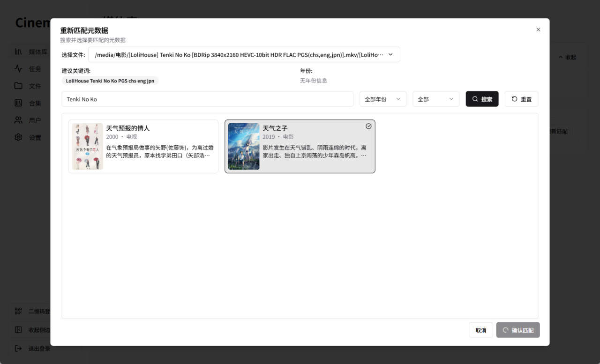Screen dimensions: 600x364
Task: Click 取消 to cancel matching
Action: 481,330
